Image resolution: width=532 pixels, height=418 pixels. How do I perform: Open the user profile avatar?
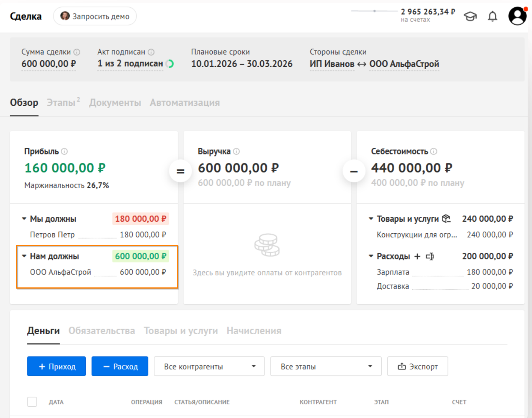(517, 16)
